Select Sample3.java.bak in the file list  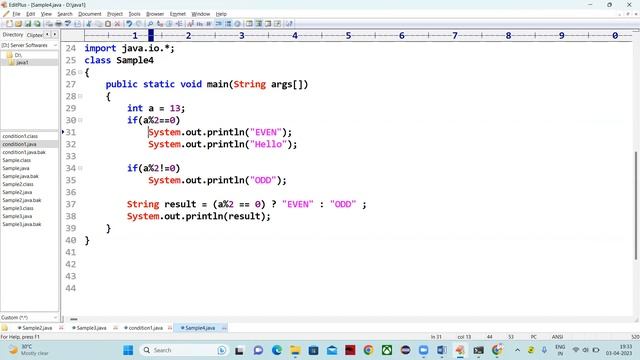[x=22, y=224]
